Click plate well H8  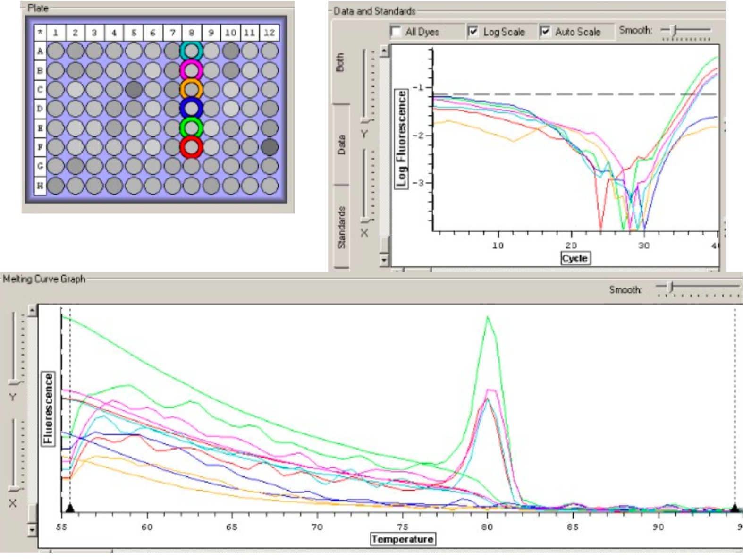(x=191, y=186)
